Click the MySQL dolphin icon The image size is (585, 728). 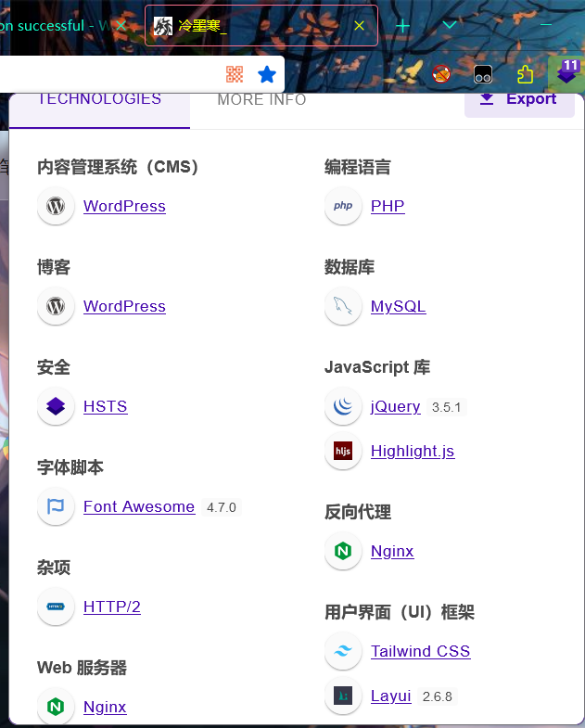(x=343, y=306)
